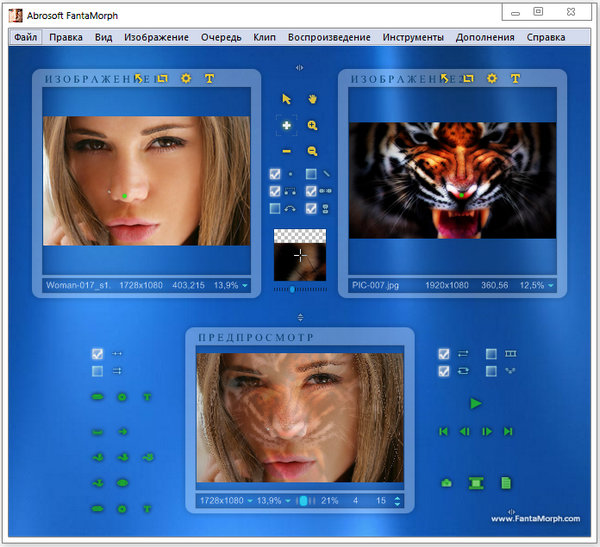Open zoom dropdown beside 13,9% in Изображение 1
The height and width of the screenshot is (547, 600).
(x=245, y=286)
